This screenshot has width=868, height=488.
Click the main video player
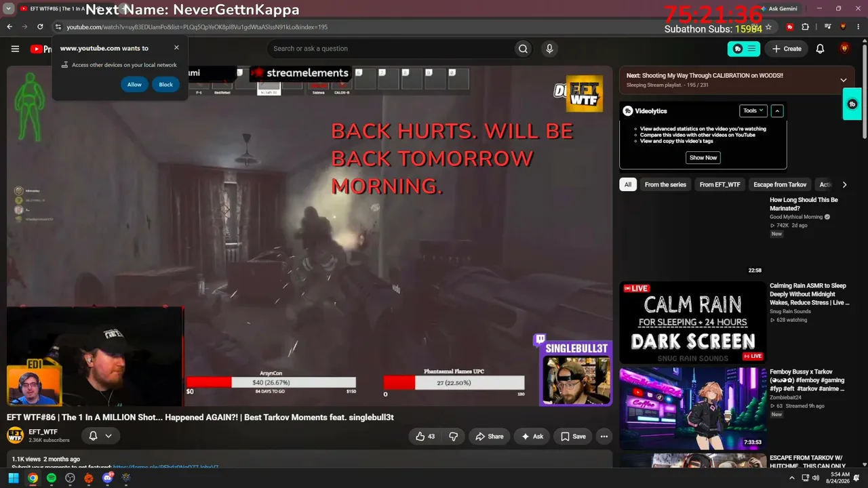click(x=310, y=235)
